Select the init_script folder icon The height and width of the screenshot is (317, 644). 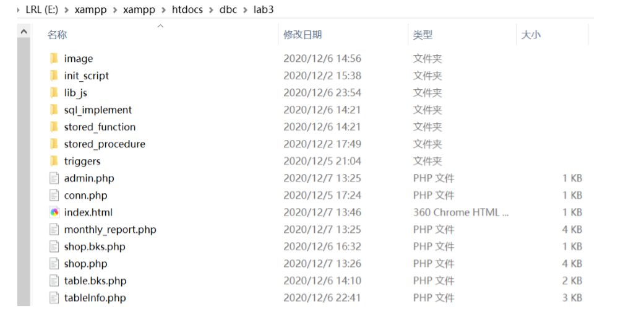coord(54,76)
